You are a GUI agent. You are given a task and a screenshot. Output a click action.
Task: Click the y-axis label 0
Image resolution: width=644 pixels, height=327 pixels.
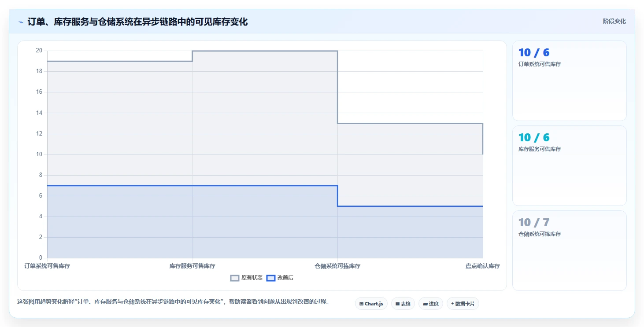41,258
